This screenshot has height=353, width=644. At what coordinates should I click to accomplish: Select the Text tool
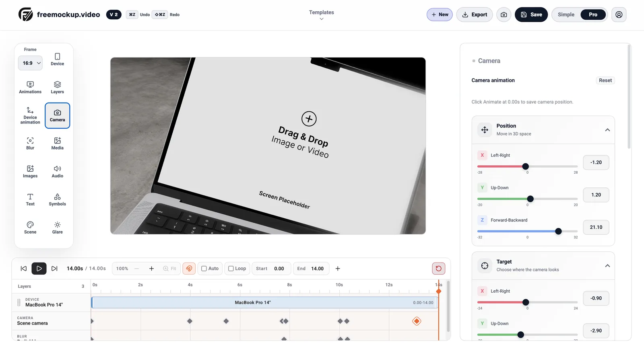pyautogui.click(x=30, y=199)
